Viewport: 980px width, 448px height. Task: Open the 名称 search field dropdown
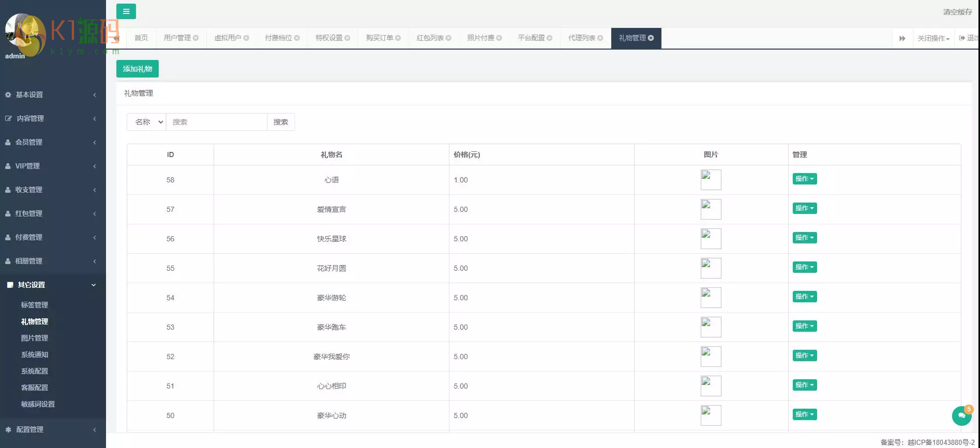[146, 122]
